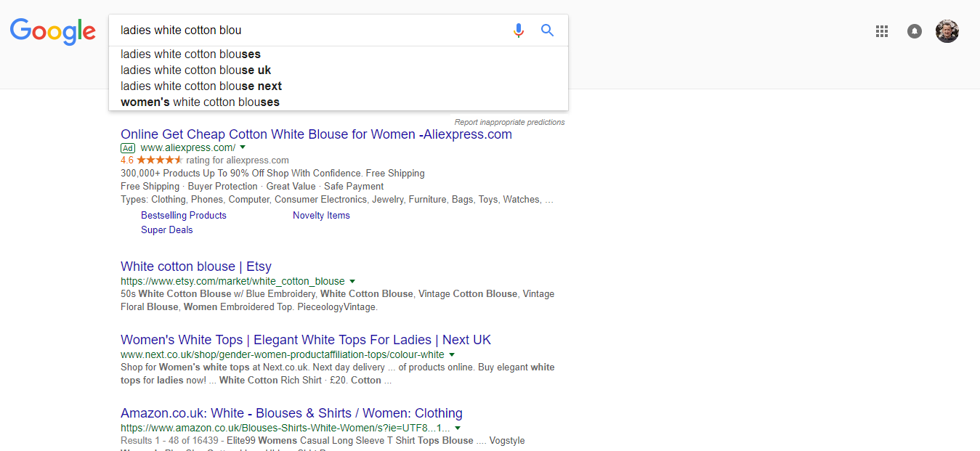Open the Google apps grid
This screenshot has height=451, width=980.
[x=882, y=31]
